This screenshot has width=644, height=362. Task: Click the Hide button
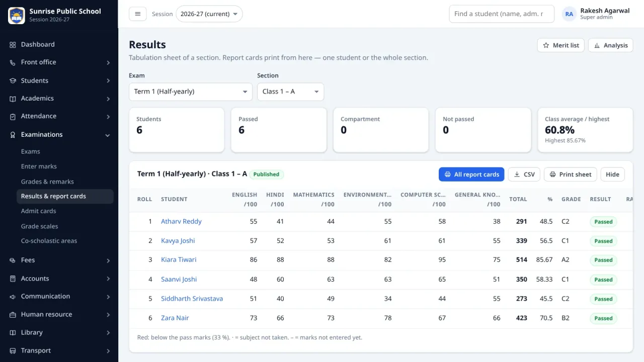click(x=612, y=174)
